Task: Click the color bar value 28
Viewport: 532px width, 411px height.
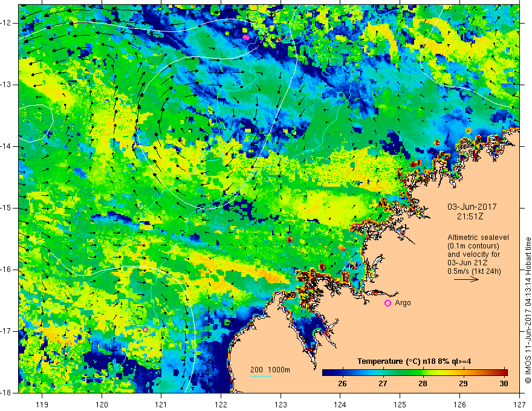Action: (423, 384)
